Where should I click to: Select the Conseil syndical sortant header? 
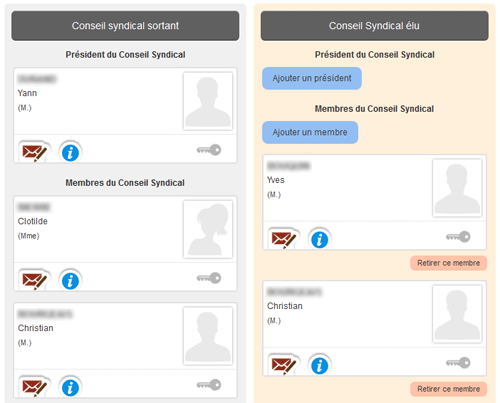pos(125,26)
